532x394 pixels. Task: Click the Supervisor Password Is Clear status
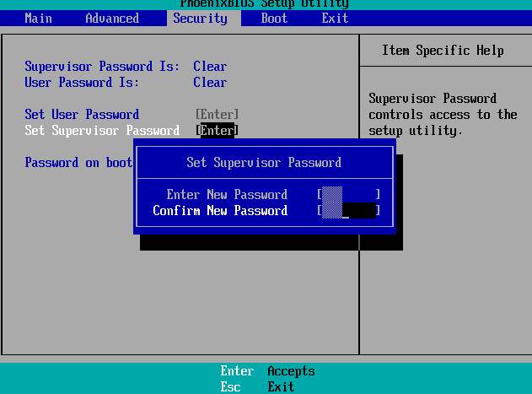(210, 67)
